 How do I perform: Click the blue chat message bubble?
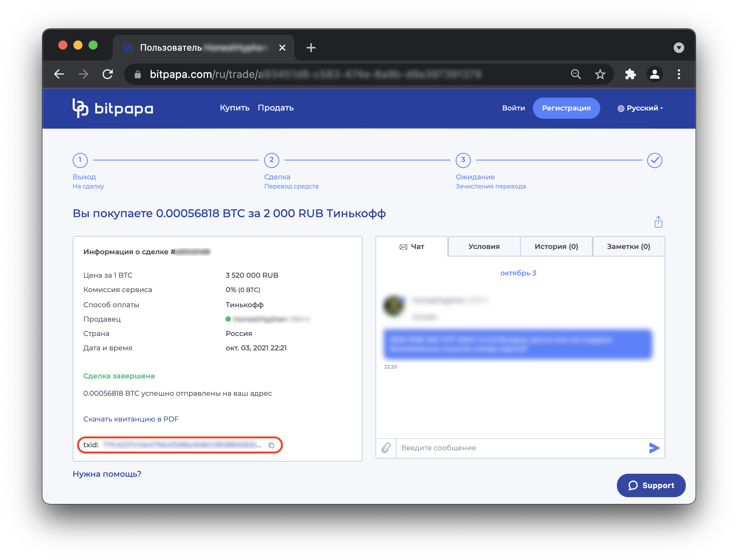(518, 344)
